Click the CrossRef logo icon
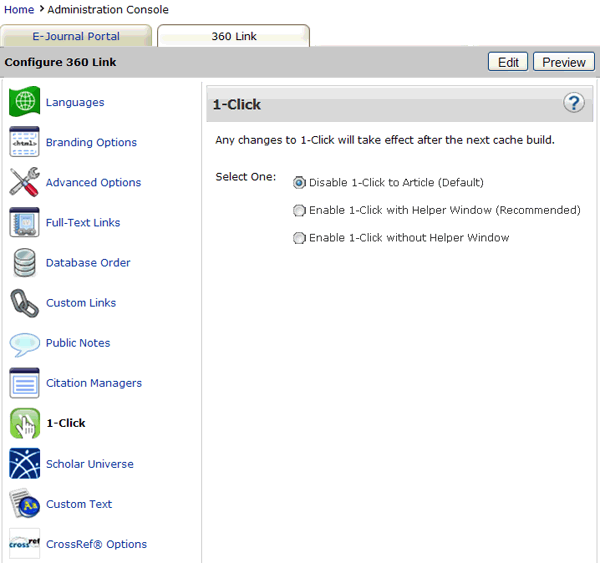Image resolution: width=600 pixels, height=563 pixels. coord(24,543)
